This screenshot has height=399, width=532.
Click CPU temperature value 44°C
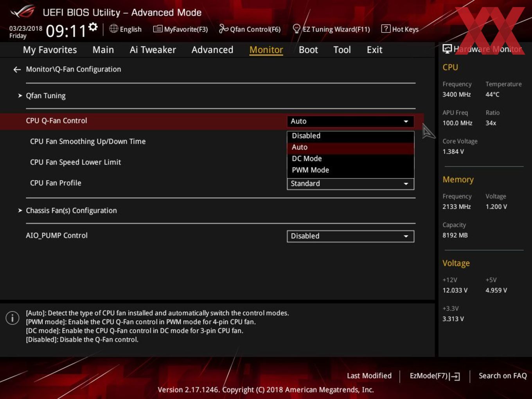492,95
